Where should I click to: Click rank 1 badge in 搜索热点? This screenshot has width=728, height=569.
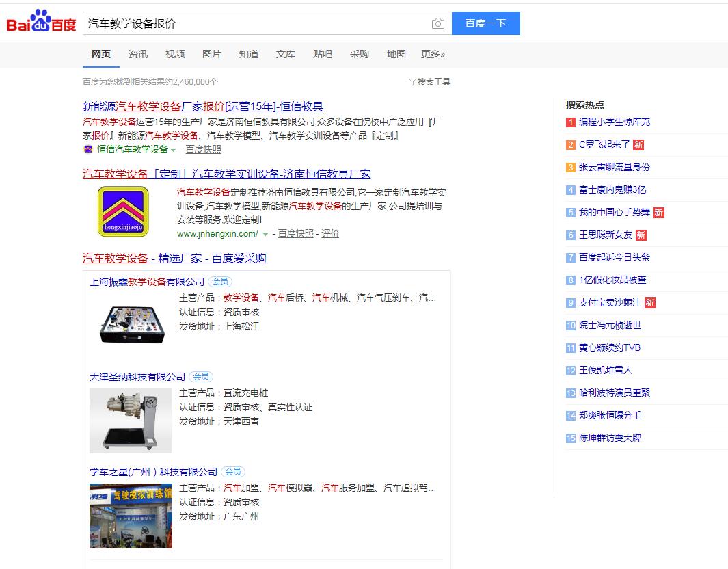click(x=571, y=122)
